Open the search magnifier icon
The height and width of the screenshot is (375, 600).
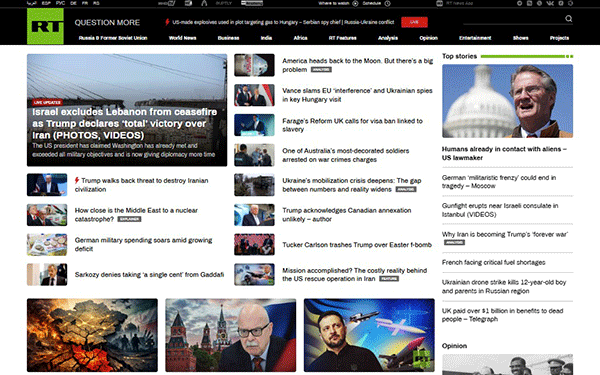(569, 18)
